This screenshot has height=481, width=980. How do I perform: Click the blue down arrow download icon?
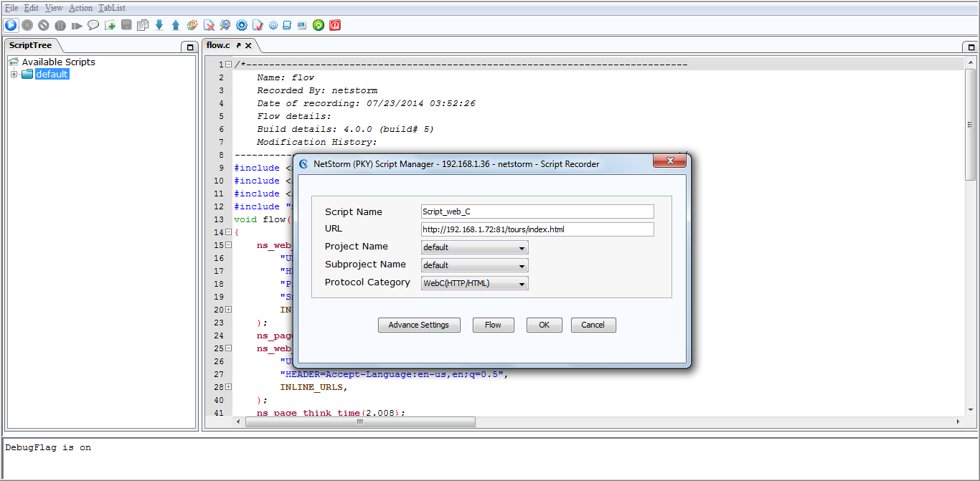tap(159, 25)
